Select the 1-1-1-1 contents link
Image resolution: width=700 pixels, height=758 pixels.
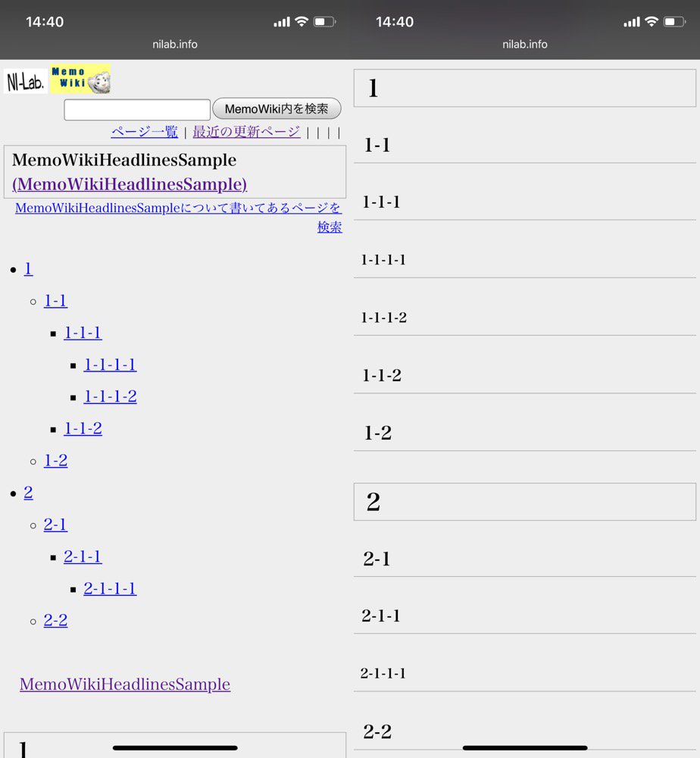click(x=110, y=365)
